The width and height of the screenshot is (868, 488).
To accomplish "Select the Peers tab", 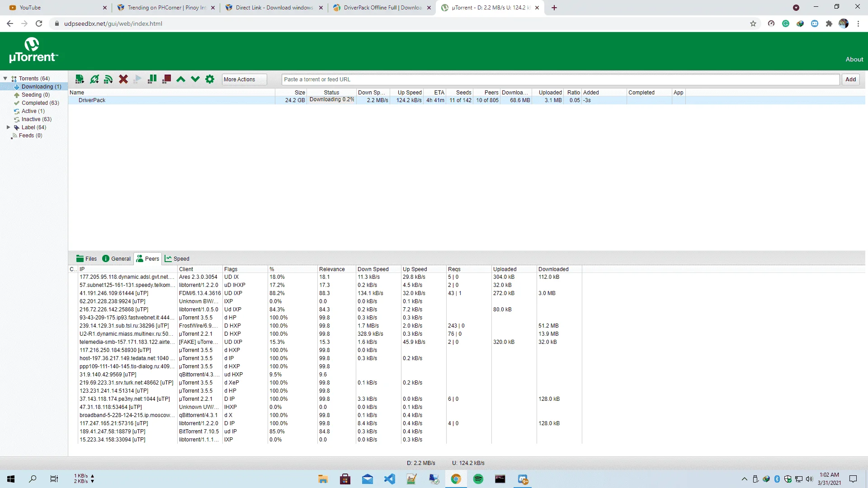I will [x=148, y=258].
